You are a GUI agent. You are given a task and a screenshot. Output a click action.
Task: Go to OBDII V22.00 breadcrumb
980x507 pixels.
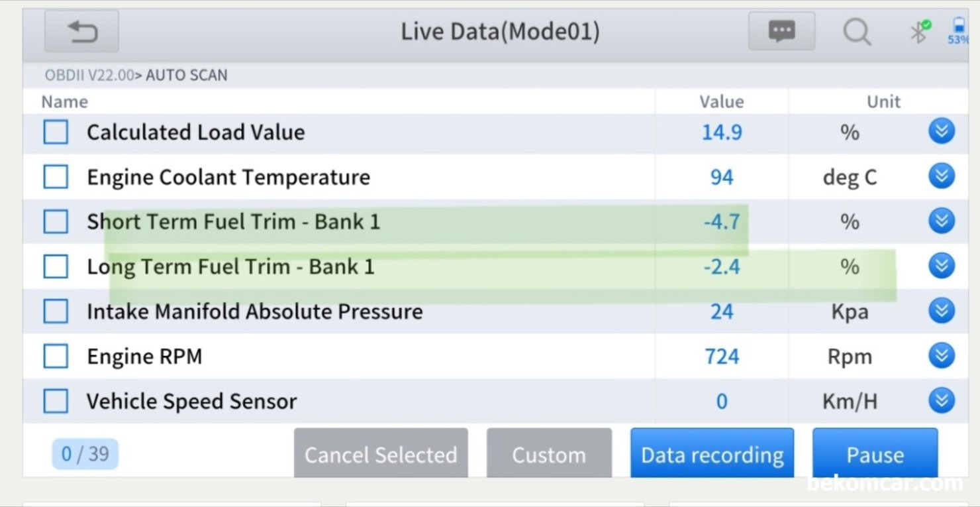click(89, 76)
